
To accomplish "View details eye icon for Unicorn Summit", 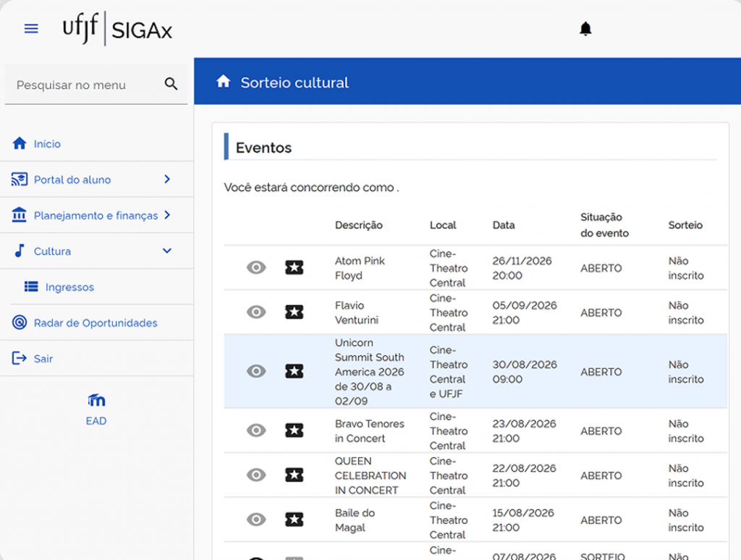I will click(256, 371).
